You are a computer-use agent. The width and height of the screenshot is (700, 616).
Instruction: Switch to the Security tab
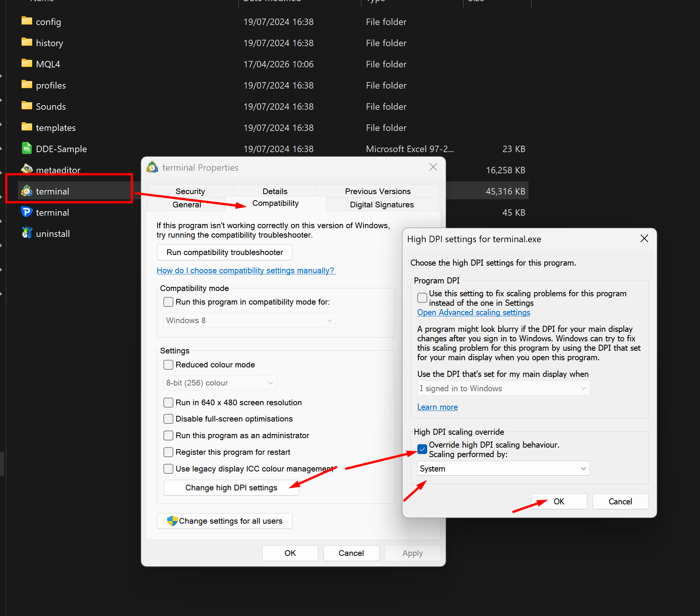click(190, 191)
